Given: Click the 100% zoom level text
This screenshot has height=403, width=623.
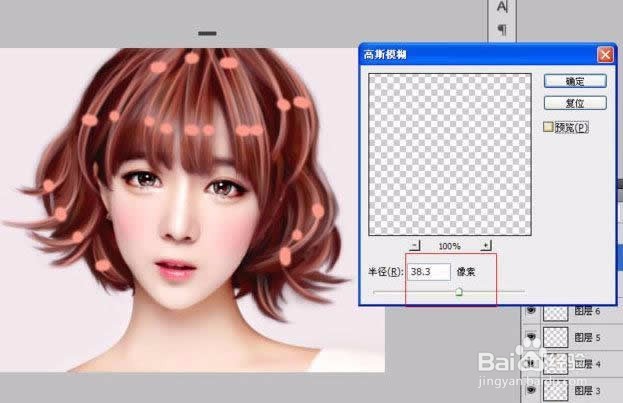Looking at the screenshot, I should click(449, 246).
